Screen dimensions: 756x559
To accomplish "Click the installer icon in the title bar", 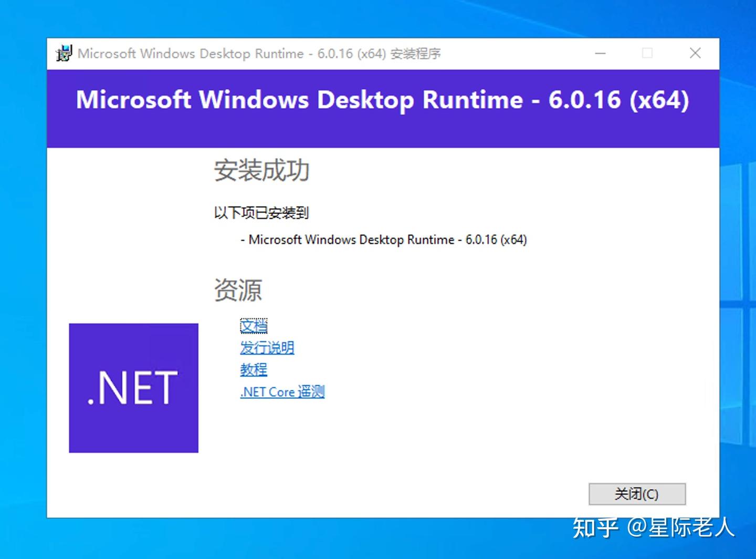I will [x=64, y=53].
